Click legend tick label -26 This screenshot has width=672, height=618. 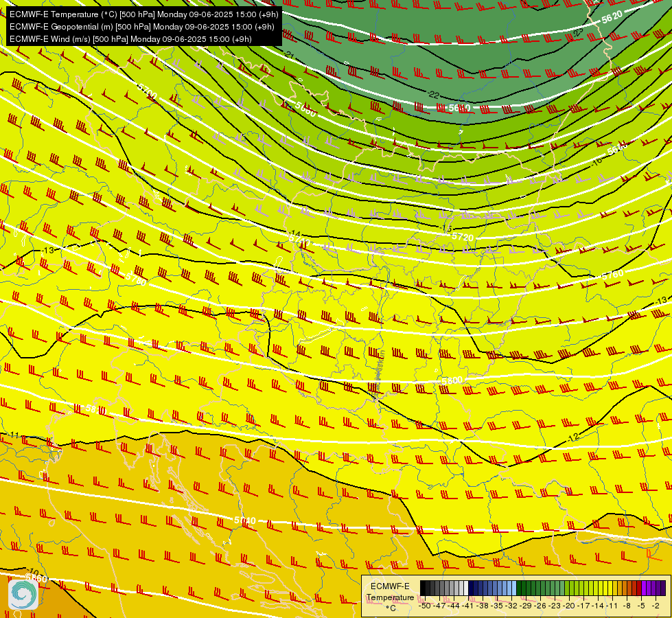click(540, 606)
